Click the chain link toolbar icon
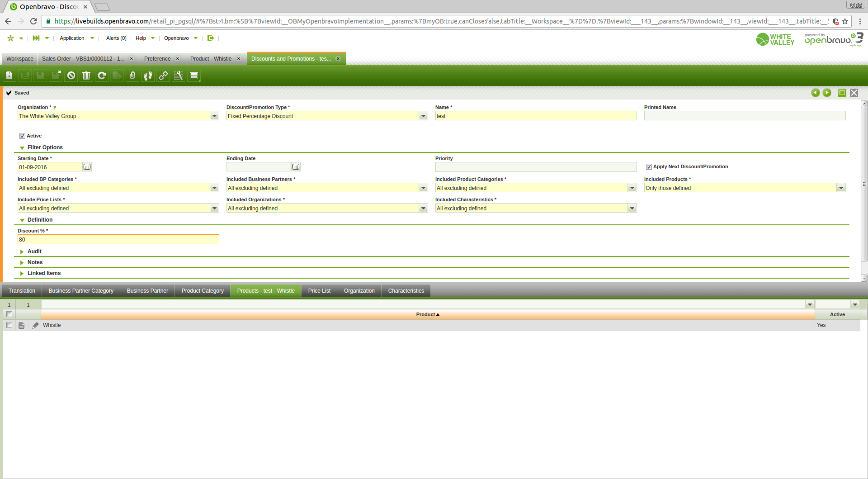Viewport: 868px width, 479px height. [163, 76]
